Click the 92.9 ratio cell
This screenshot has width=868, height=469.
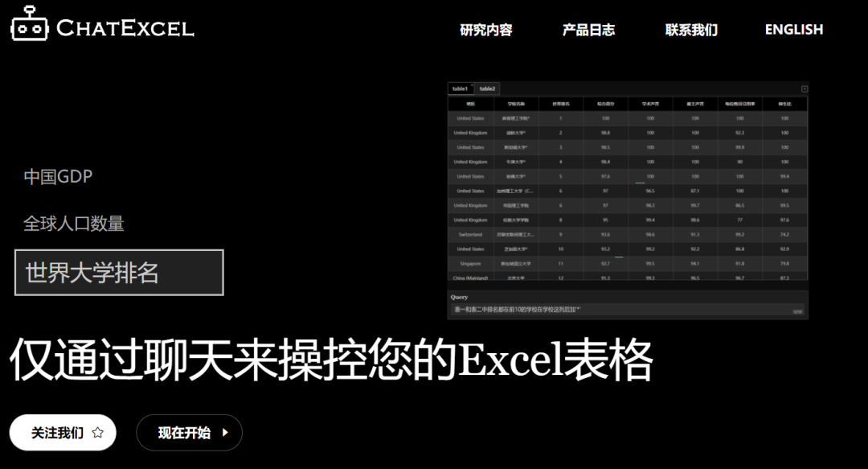pos(784,249)
